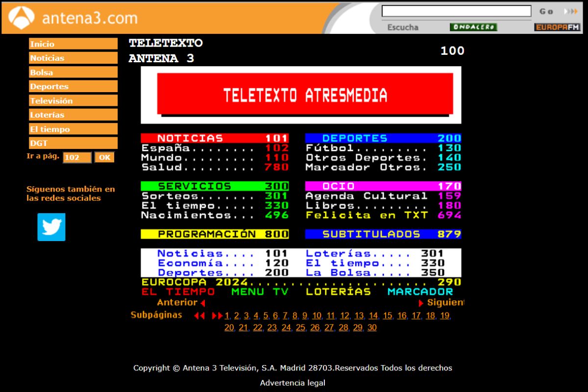Image resolution: width=588 pixels, height=392 pixels.
Task: Focus the top search field
Action: coord(456,11)
